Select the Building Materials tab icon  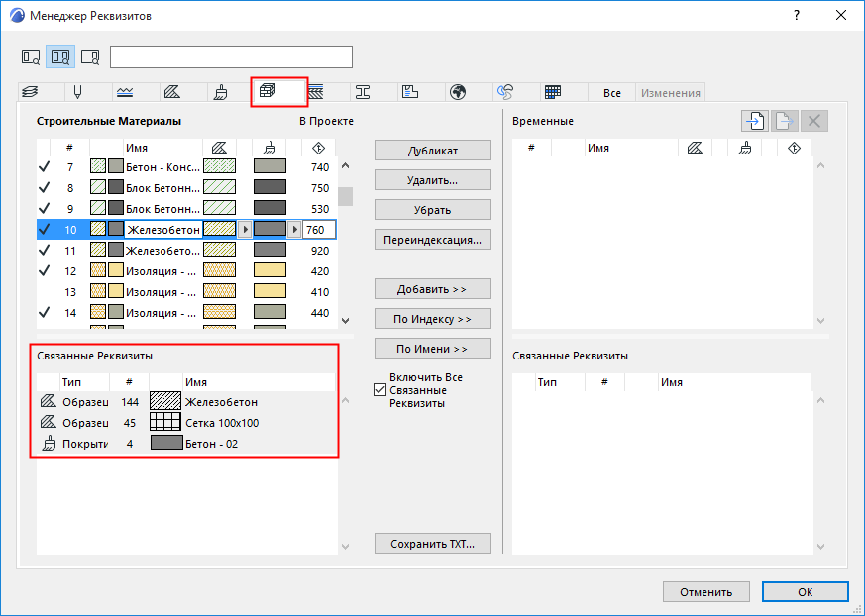[x=269, y=91]
